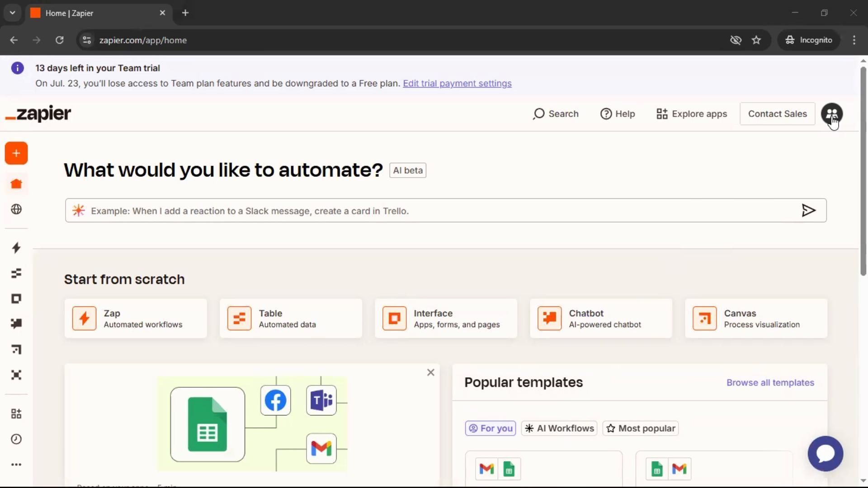Select the Most popular template filter
The height and width of the screenshot is (488, 868).
click(641, 428)
